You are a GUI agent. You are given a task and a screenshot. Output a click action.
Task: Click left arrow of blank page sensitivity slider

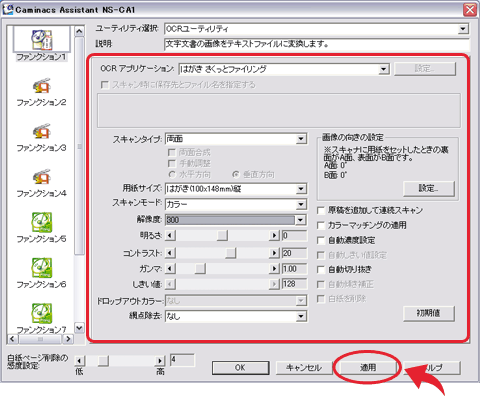pyautogui.click(x=79, y=361)
